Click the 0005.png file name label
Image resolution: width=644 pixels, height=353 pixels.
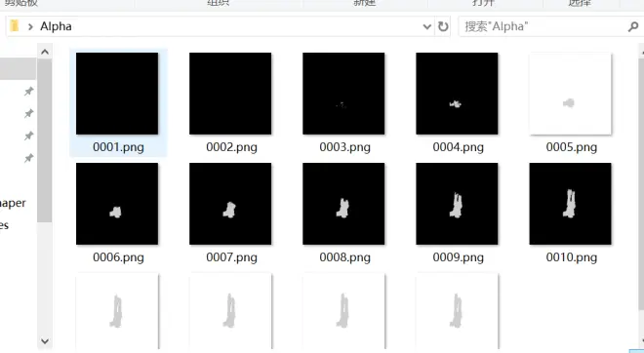click(571, 147)
